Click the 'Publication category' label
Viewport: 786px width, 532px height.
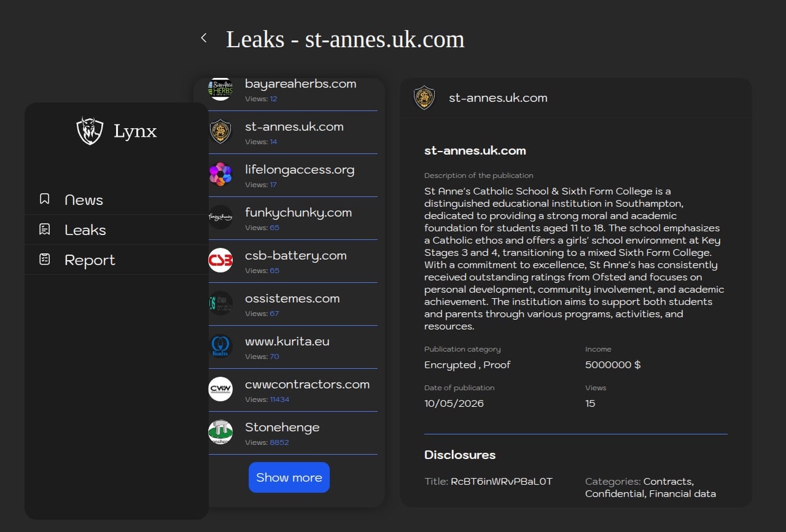coord(462,349)
